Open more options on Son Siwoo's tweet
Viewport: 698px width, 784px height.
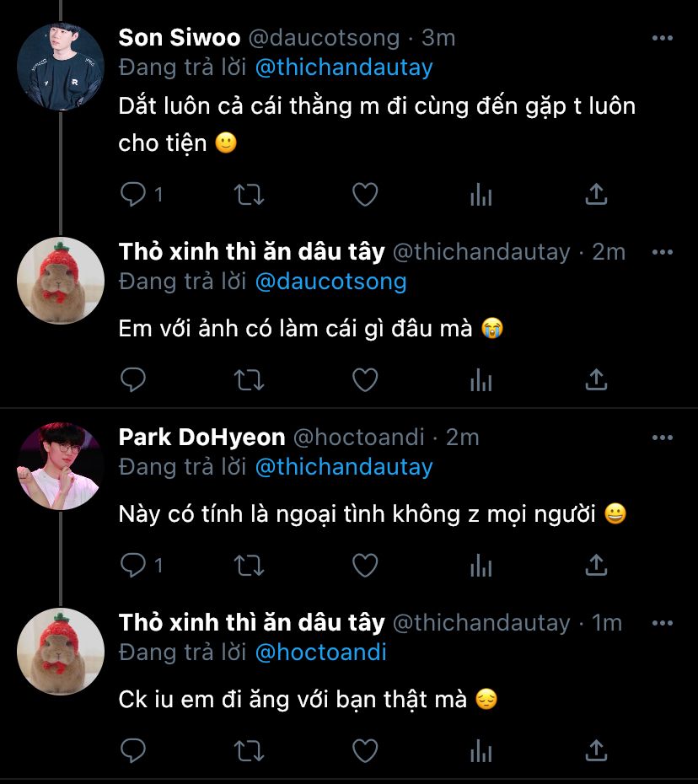click(663, 39)
